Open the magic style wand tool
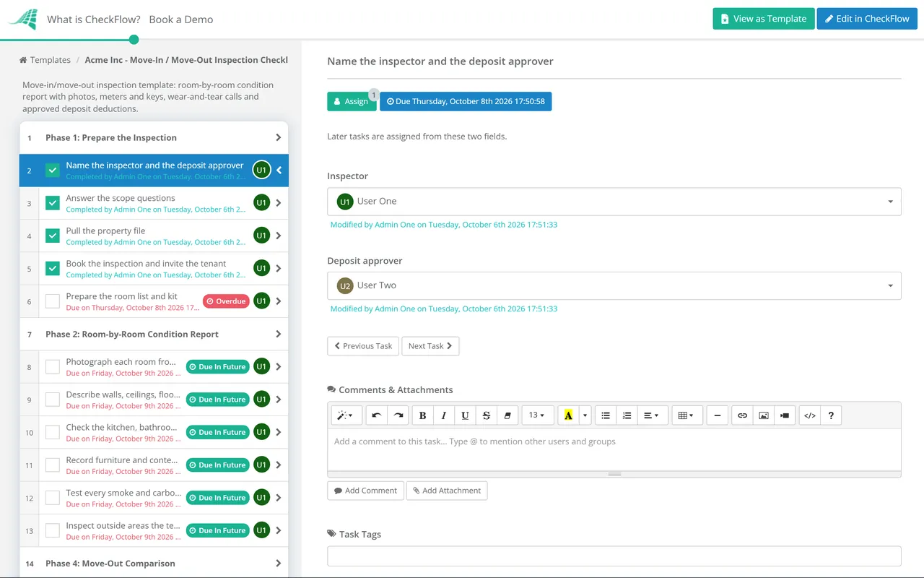 coord(346,415)
